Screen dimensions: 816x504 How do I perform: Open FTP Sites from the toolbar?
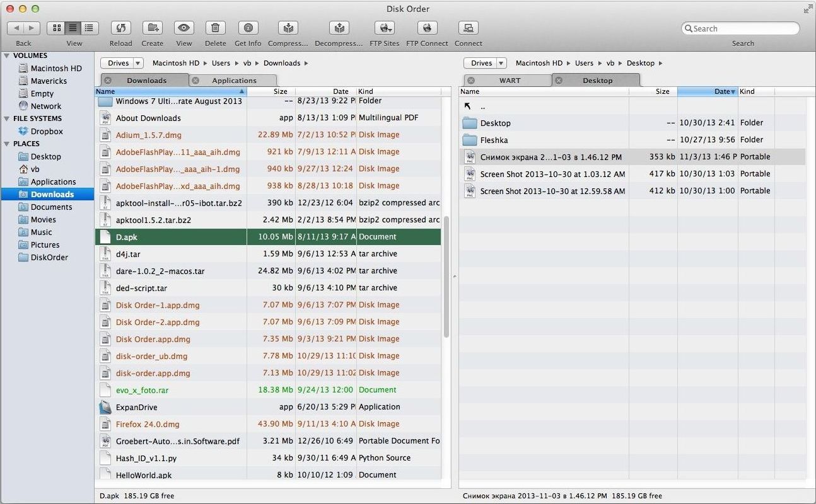384,28
